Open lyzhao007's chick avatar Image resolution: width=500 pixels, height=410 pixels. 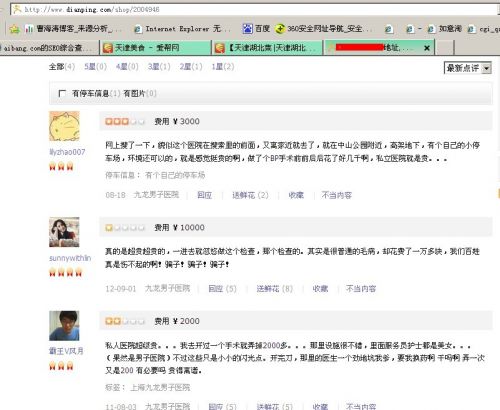pyautogui.click(x=64, y=126)
